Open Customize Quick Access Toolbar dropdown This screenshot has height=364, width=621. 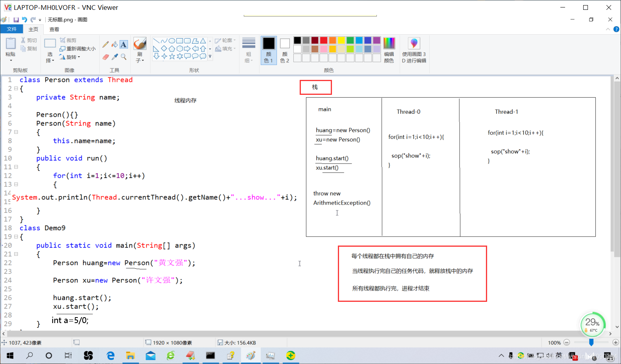point(40,20)
